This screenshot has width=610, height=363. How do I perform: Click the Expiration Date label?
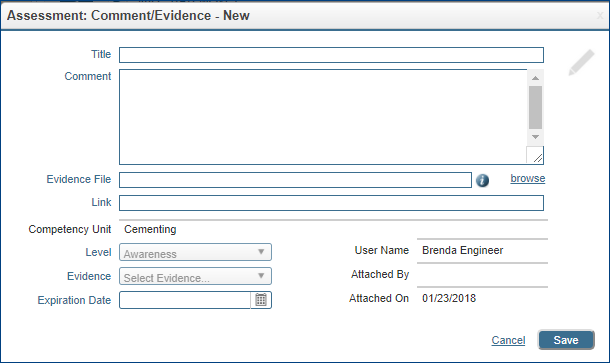point(74,300)
